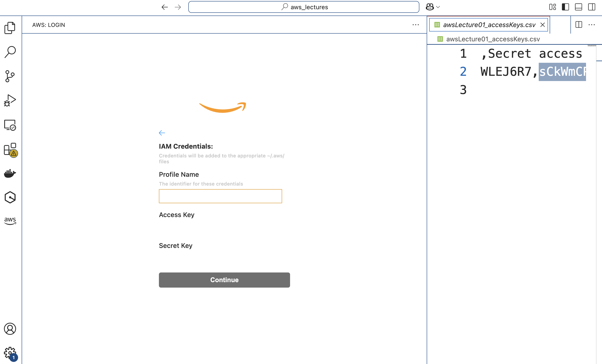Open the hexagon-shaped extension view
Viewport: 602px width, 364px height.
click(x=10, y=197)
